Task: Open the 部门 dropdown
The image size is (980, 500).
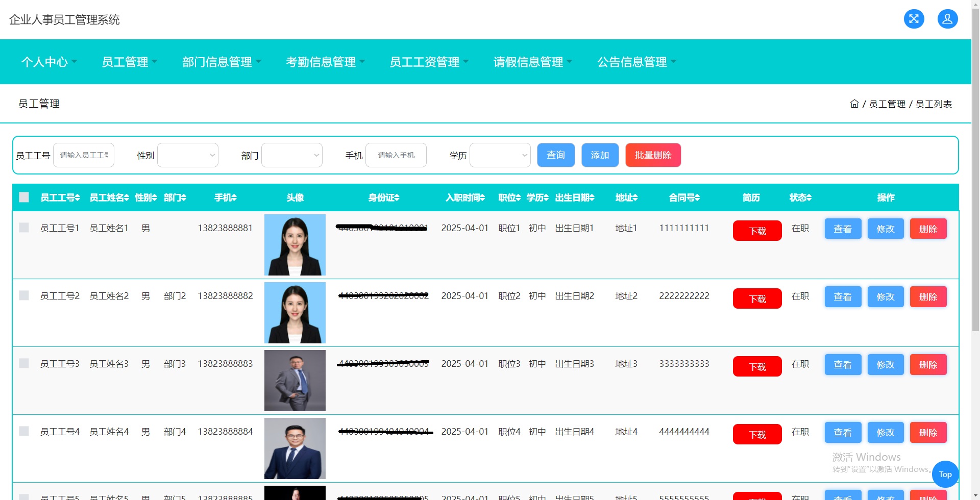Action: click(x=291, y=155)
